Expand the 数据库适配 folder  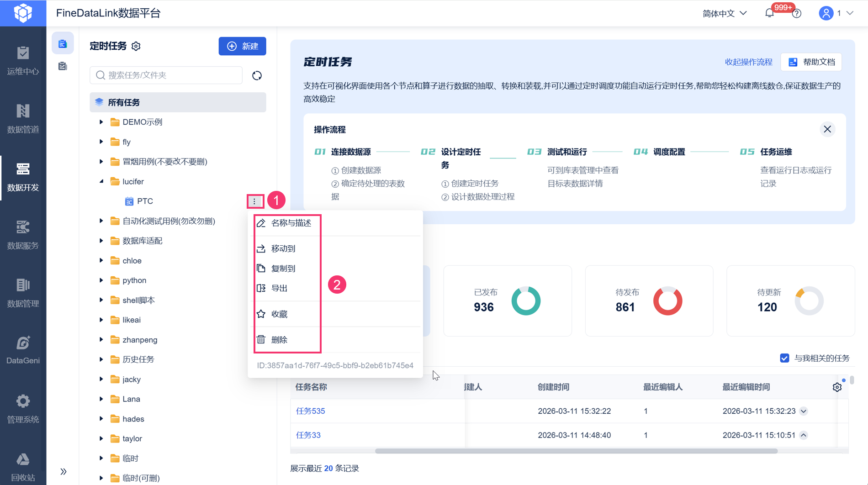tap(101, 241)
